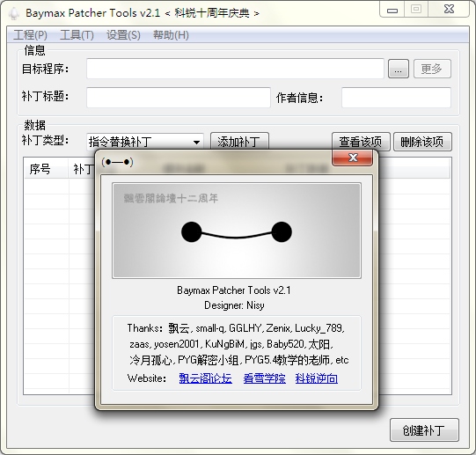Click the "Designer: Nisy" text
This screenshot has height=455, width=476.
click(x=234, y=305)
